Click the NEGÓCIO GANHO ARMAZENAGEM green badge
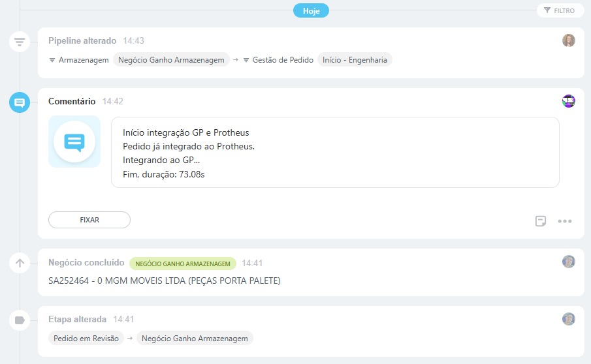591x364 pixels. click(x=183, y=264)
